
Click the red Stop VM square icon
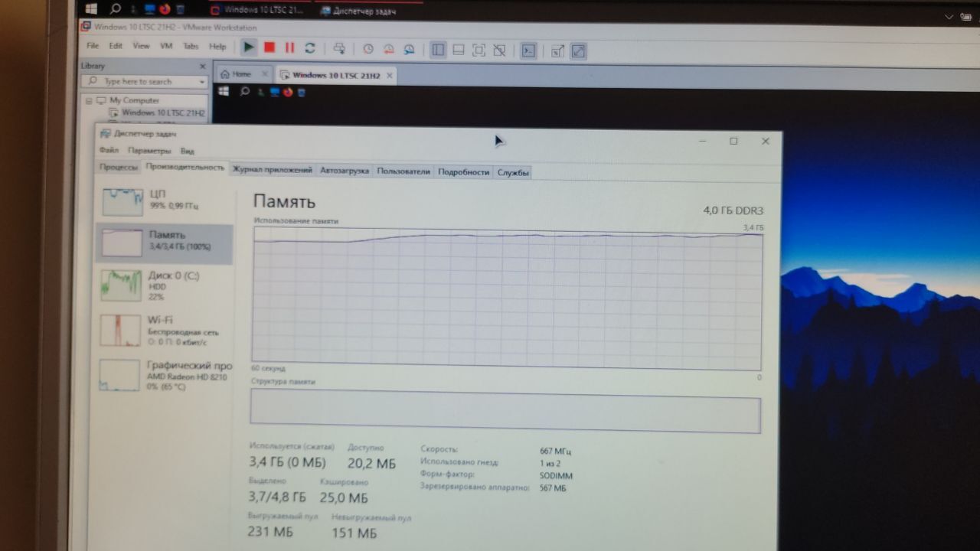269,47
